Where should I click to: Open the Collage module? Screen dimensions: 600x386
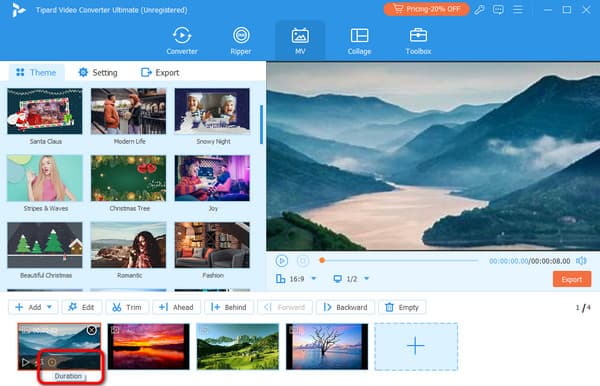click(x=359, y=41)
